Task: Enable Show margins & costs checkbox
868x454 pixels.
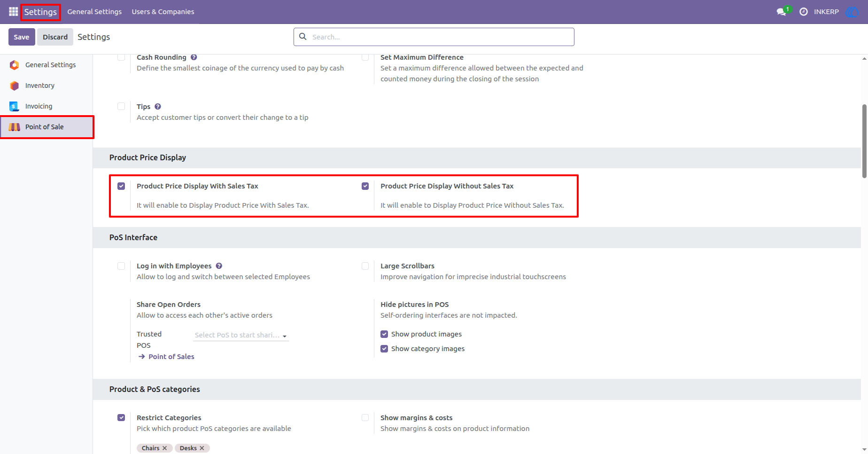Action: click(x=365, y=418)
